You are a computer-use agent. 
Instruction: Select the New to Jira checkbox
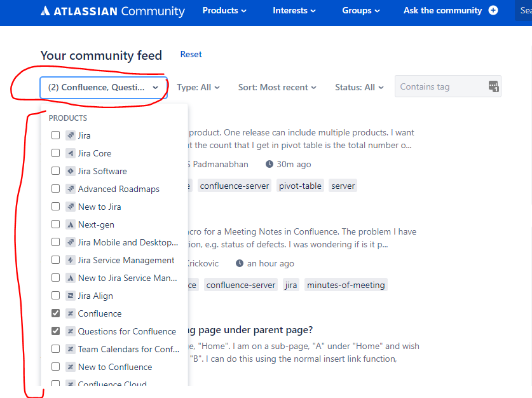(56, 207)
